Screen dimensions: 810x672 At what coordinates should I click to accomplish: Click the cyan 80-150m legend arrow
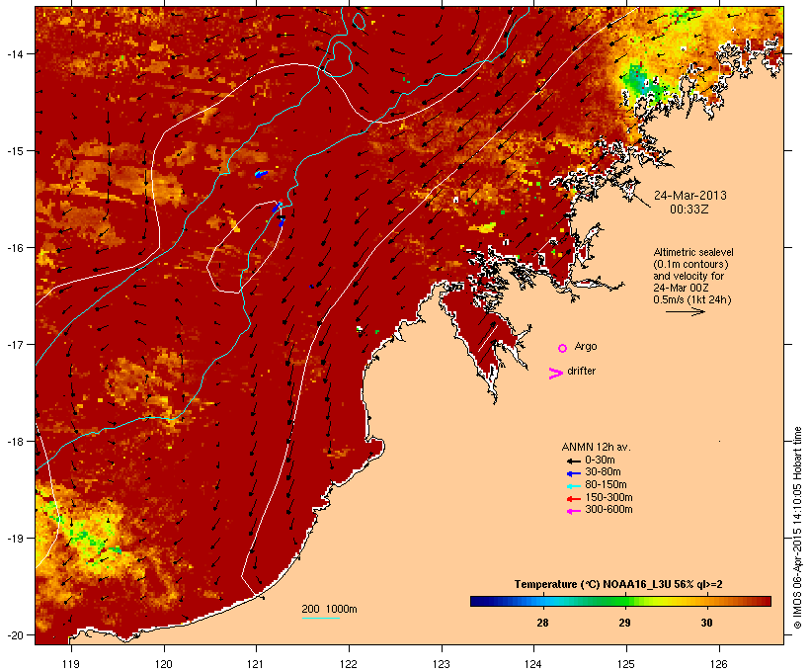click(573, 486)
